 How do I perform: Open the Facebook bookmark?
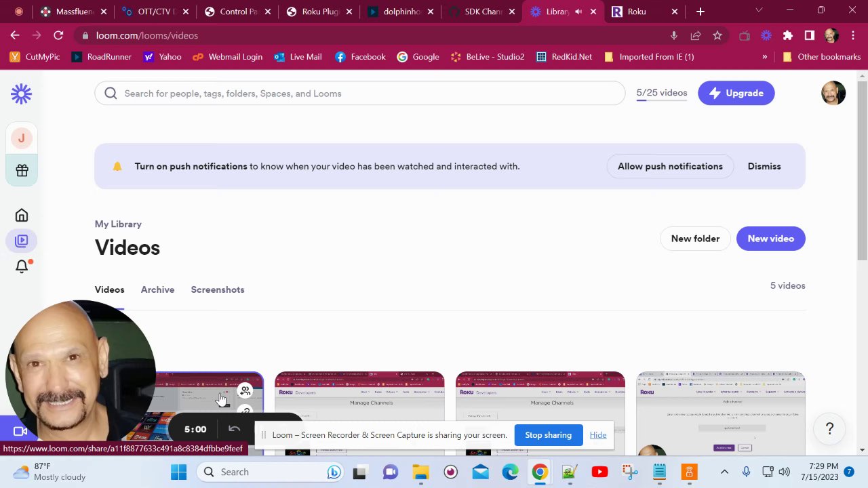(360, 57)
